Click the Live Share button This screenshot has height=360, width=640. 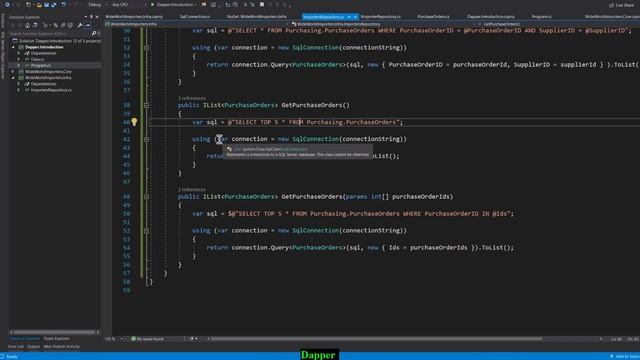tap(621, 5)
